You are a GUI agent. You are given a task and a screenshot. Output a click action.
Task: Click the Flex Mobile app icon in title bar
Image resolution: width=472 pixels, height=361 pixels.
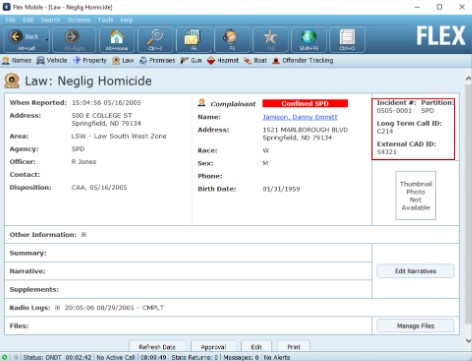pos(6,7)
